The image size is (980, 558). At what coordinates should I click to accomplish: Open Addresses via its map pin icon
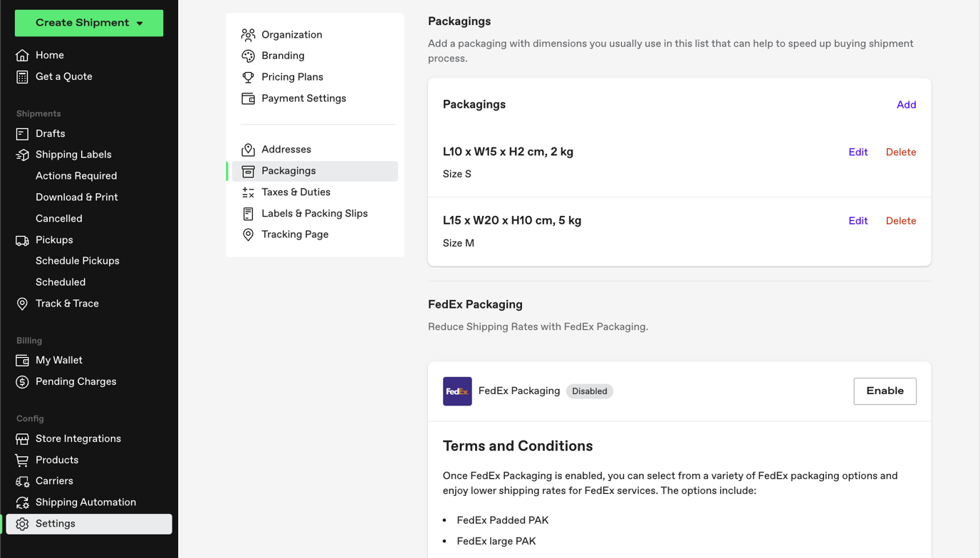(x=248, y=149)
